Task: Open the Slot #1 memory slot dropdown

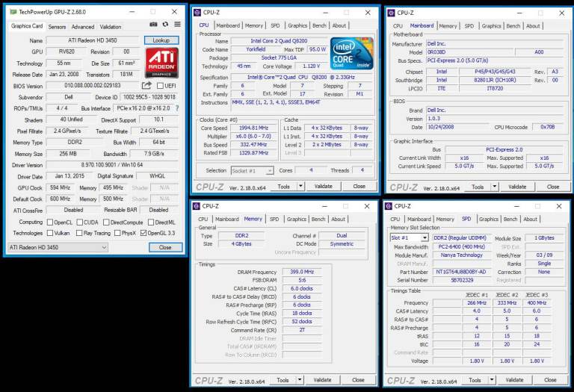Action: (x=410, y=237)
